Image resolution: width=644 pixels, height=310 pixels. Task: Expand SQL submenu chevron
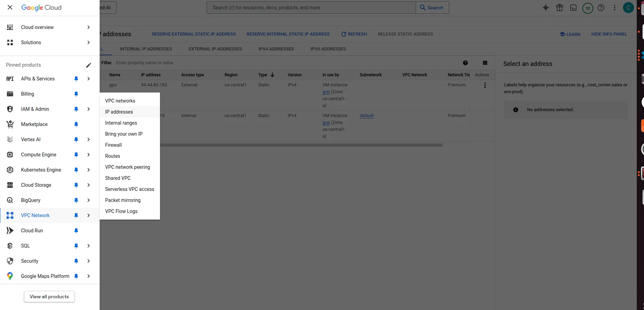89,246
